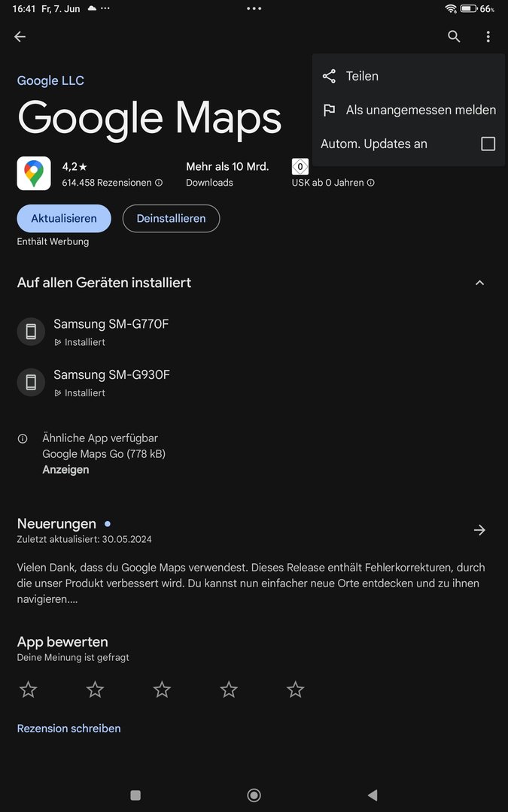This screenshot has width=508, height=812.
Task: Tap the circular home navigation button
Action: point(254,795)
